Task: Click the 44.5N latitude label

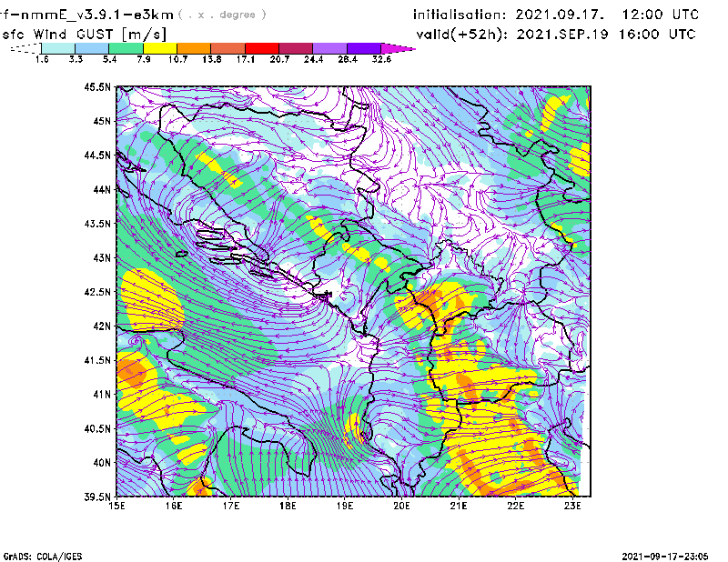Action: [x=97, y=156]
